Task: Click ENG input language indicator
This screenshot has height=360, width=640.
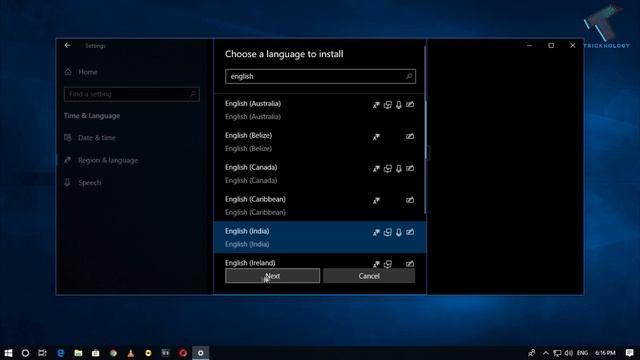Action: [582, 353]
